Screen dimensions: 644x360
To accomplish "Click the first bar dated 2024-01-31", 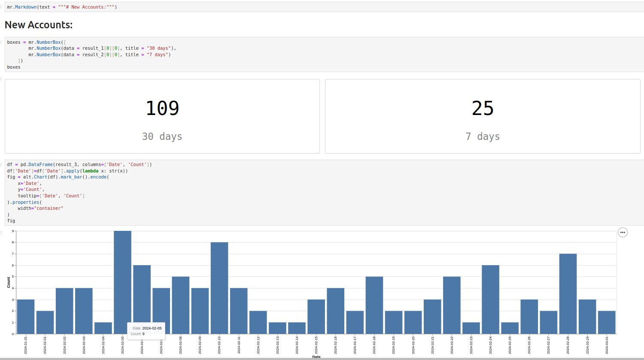I will [26, 317].
